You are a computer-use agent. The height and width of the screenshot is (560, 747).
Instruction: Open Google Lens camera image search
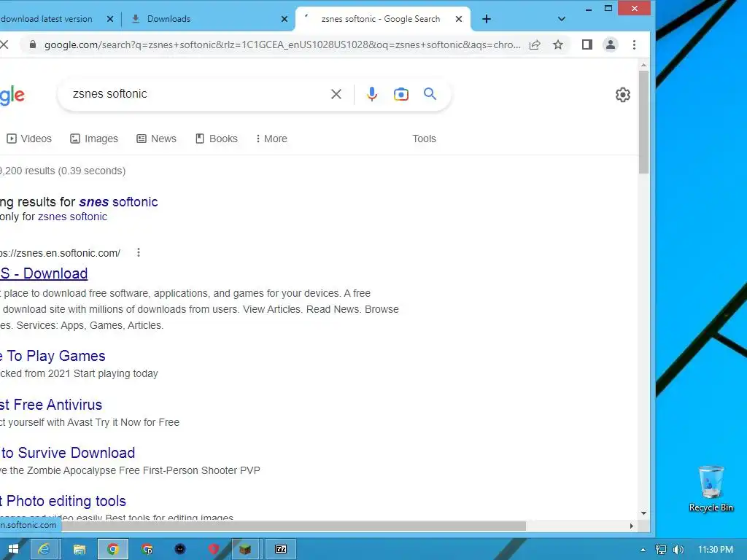(401, 94)
